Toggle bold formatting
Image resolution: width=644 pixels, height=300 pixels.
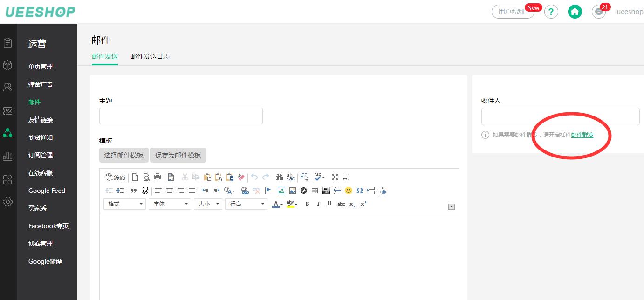(307, 204)
